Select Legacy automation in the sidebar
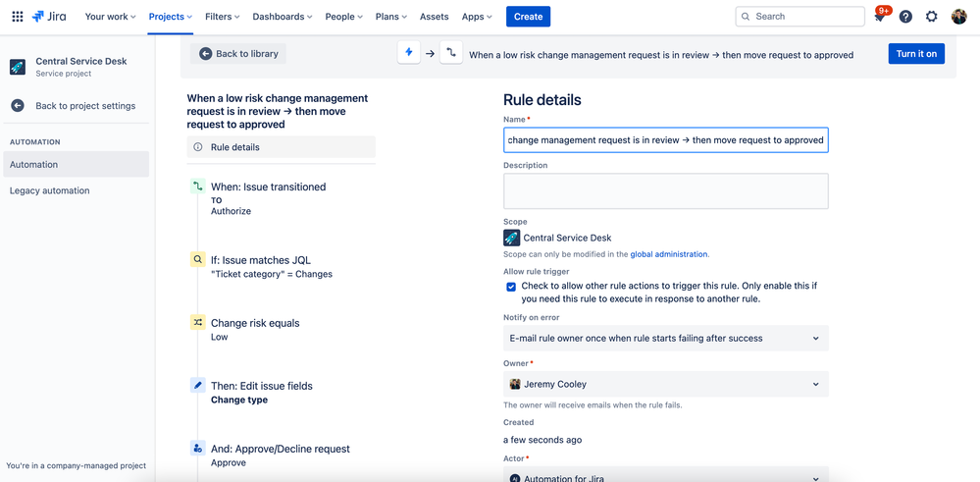 click(49, 190)
